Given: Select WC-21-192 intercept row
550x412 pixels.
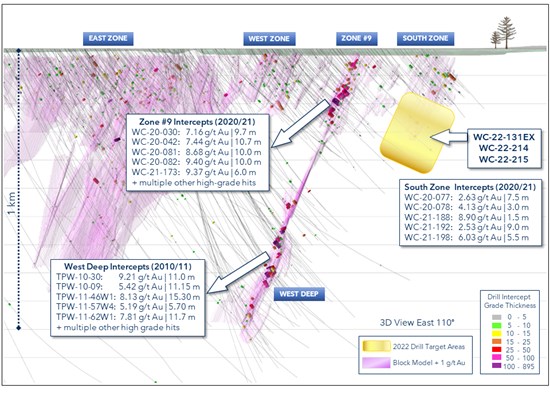Looking at the screenshot, I should [467, 227].
